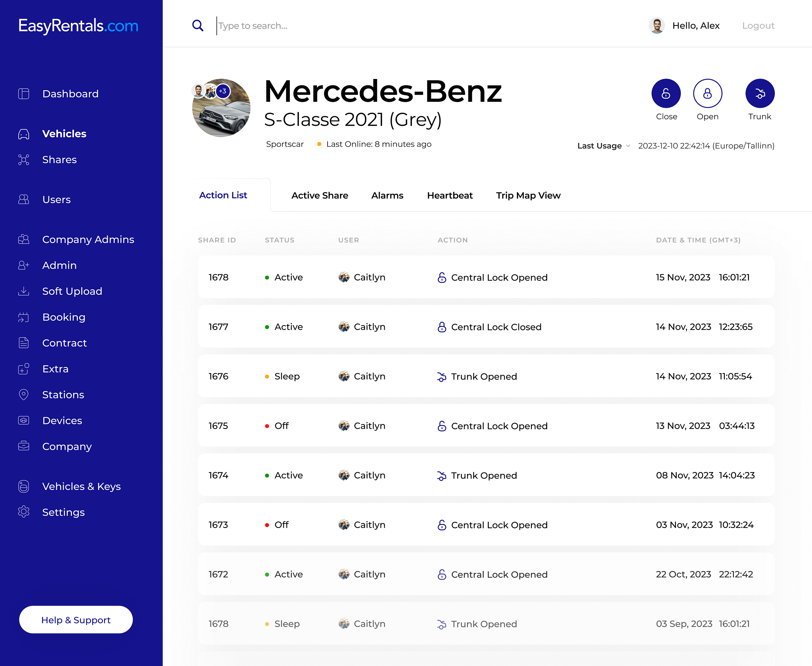
Task: Open Devices in the sidebar
Action: coord(62,421)
